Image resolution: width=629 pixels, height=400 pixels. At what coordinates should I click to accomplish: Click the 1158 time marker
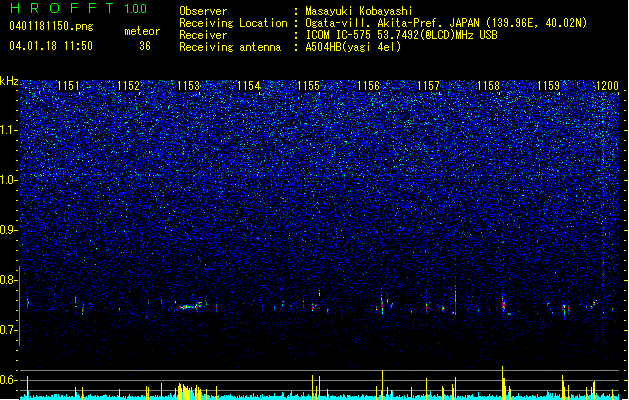point(488,86)
